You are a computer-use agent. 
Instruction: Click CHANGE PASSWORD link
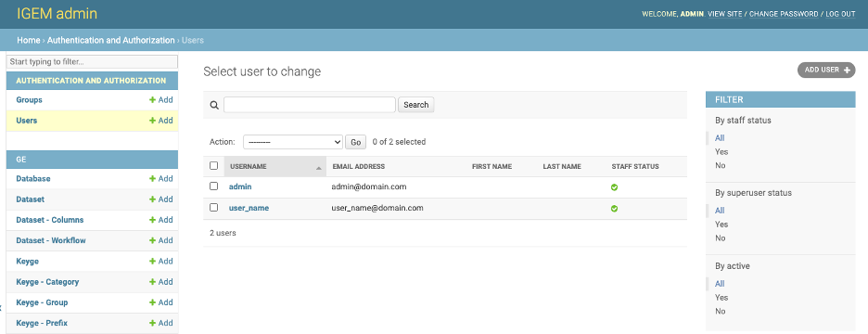pos(784,14)
